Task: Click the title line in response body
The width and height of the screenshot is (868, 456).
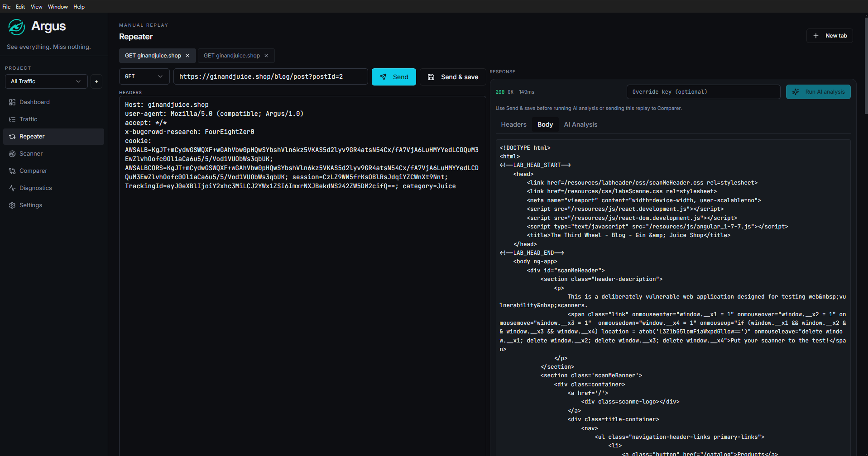Action: tap(628, 235)
